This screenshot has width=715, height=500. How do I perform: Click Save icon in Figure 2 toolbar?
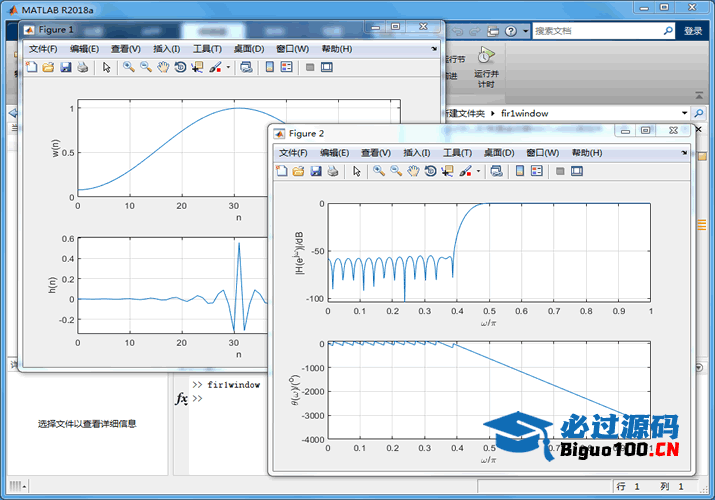pyautogui.click(x=316, y=171)
